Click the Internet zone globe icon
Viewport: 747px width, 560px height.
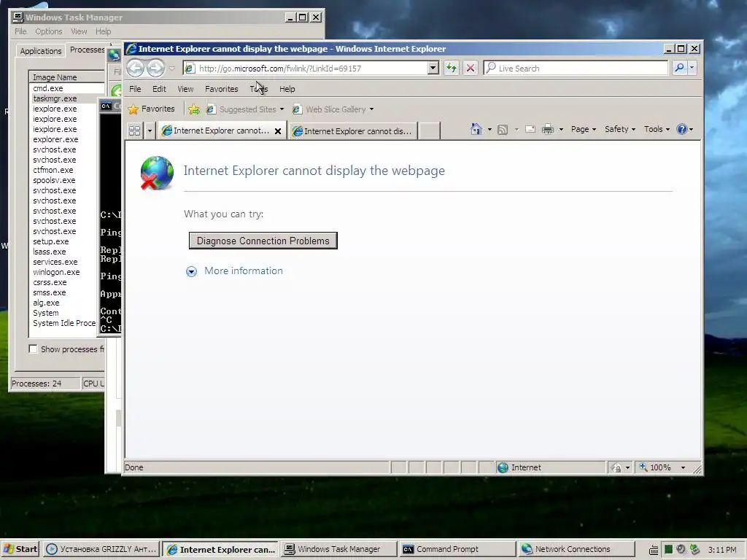pyautogui.click(x=503, y=467)
